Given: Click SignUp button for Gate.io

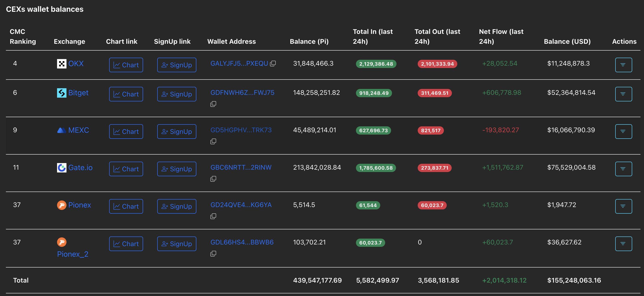Looking at the screenshot, I should pos(177,169).
